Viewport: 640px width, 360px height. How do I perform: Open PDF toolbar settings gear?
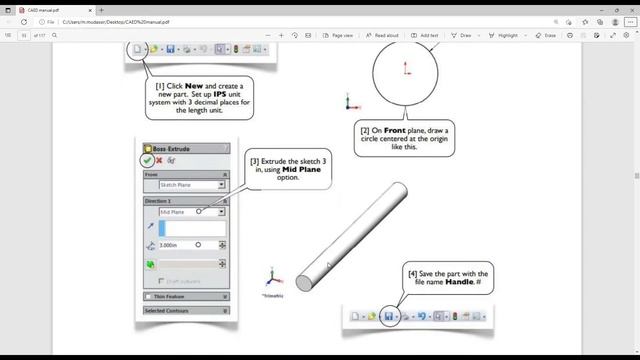(x=626, y=36)
